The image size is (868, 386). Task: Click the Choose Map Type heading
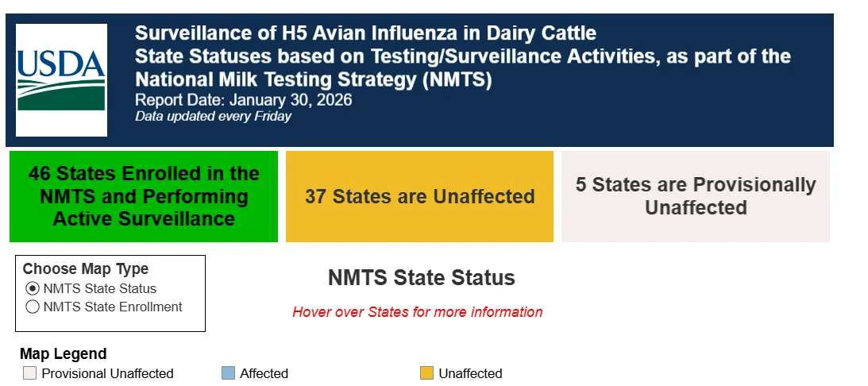point(86,269)
